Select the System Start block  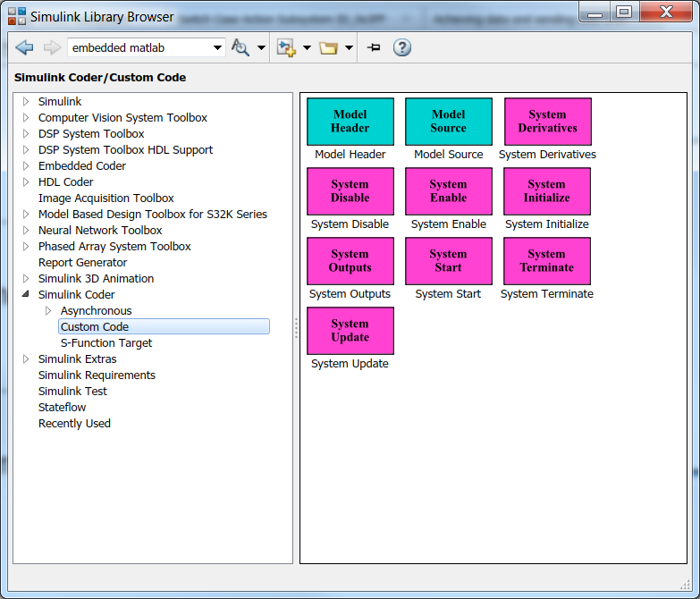[x=449, y=261]
